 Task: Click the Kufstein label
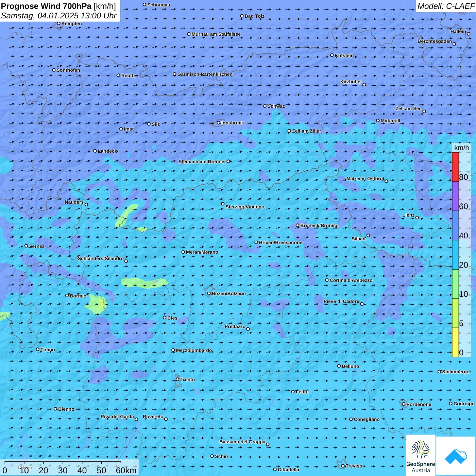344,55
